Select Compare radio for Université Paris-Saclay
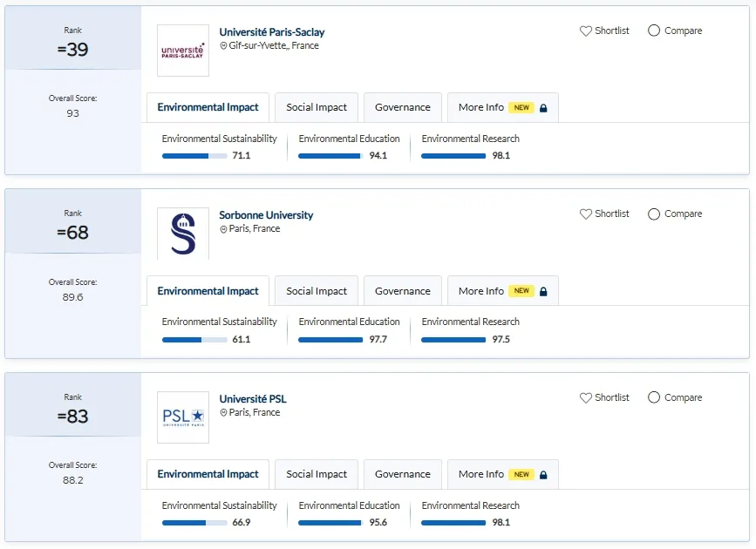The height and width of the screenshot is (549, 756). (654, 30)
